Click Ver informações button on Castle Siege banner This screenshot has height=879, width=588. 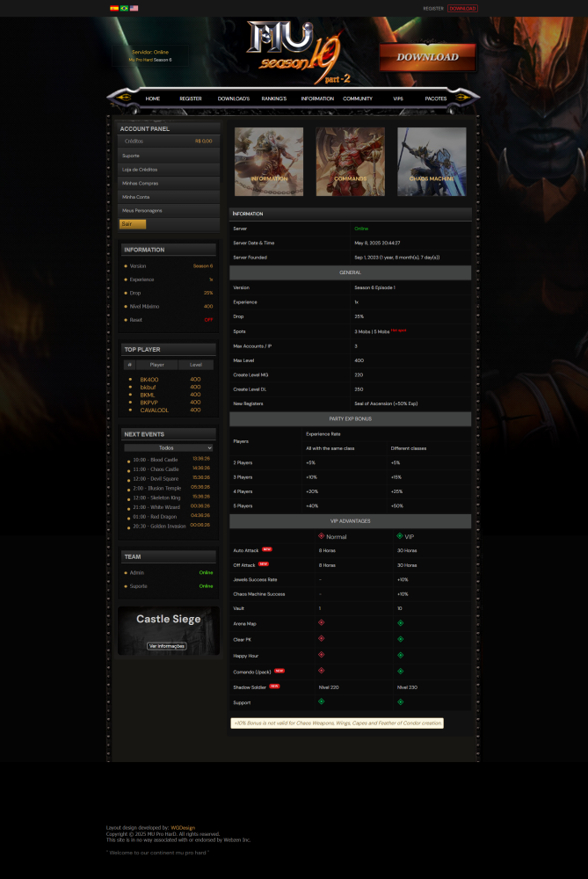[x=167, y=646]
